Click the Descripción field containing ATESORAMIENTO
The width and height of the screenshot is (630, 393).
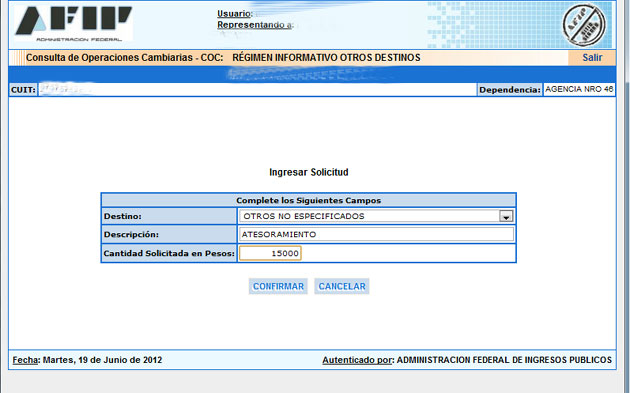376,234
